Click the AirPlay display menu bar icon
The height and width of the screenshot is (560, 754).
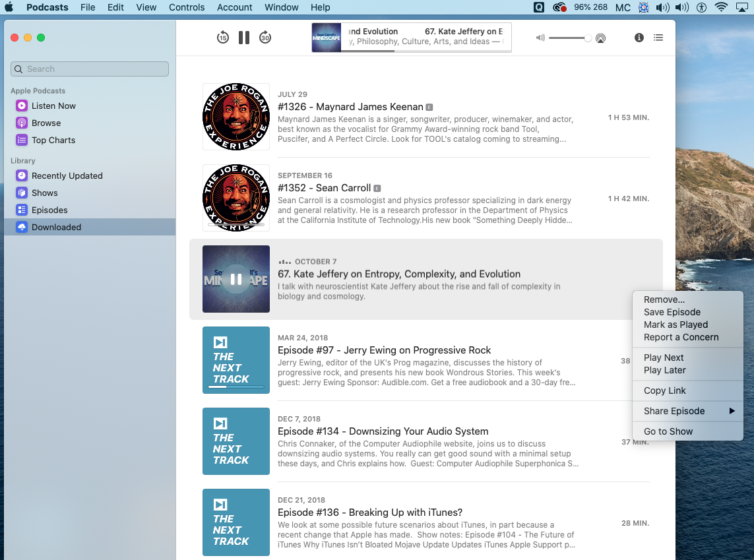(743, 7)
